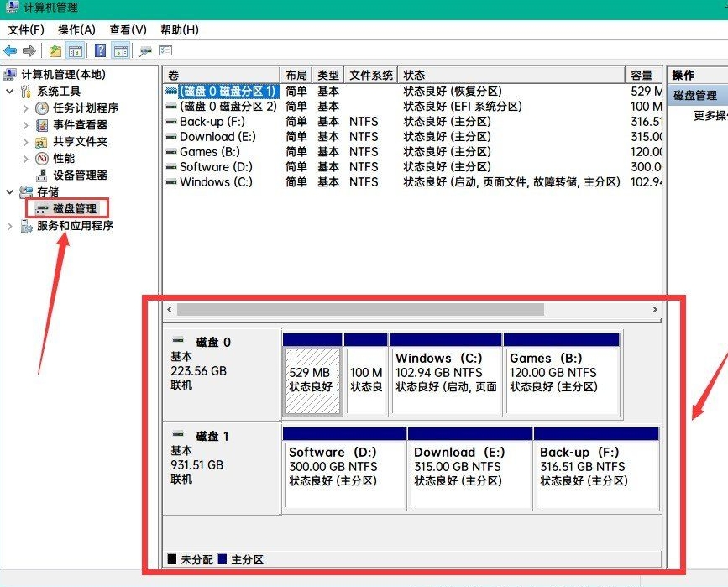This screenshot has width=728, height=587.
Task: Select the Download (E:) volume row
Action: click(x=412, y=137)
